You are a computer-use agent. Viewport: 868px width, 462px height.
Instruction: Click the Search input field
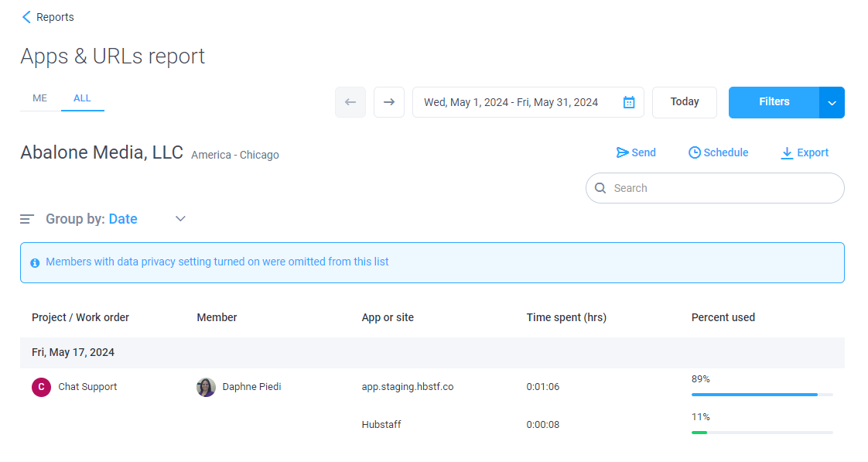pos(715,188)
